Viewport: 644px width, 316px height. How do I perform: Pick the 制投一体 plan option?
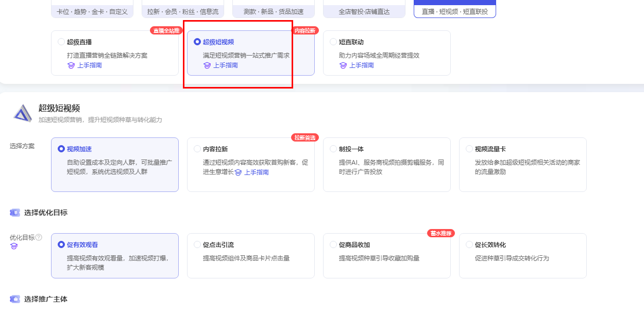tap(334, 149)
